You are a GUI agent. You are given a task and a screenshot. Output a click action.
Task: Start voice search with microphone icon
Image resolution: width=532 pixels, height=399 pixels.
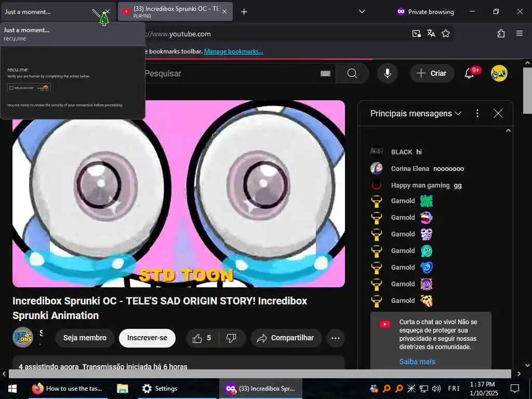[387, 73]
